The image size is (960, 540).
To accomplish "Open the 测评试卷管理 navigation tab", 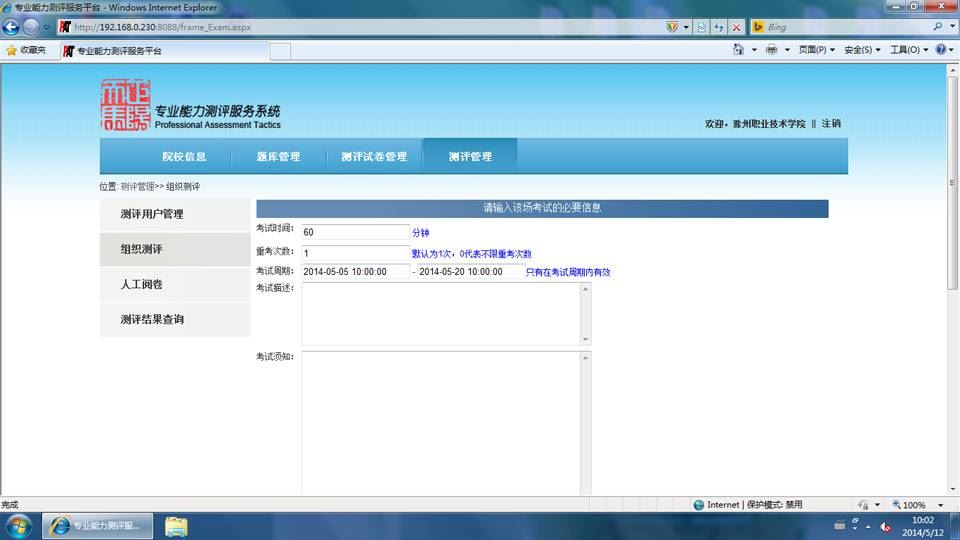I will 374,157.
